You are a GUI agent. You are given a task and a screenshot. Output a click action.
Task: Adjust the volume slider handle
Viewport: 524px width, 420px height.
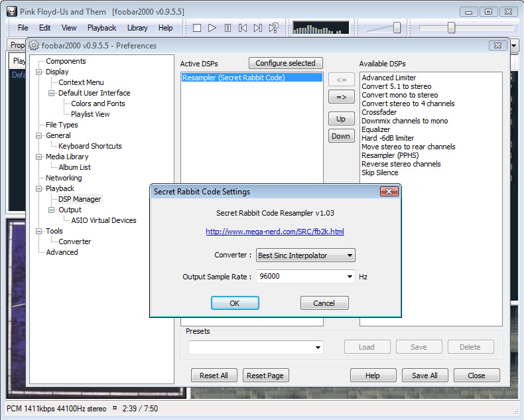point(397,28)
